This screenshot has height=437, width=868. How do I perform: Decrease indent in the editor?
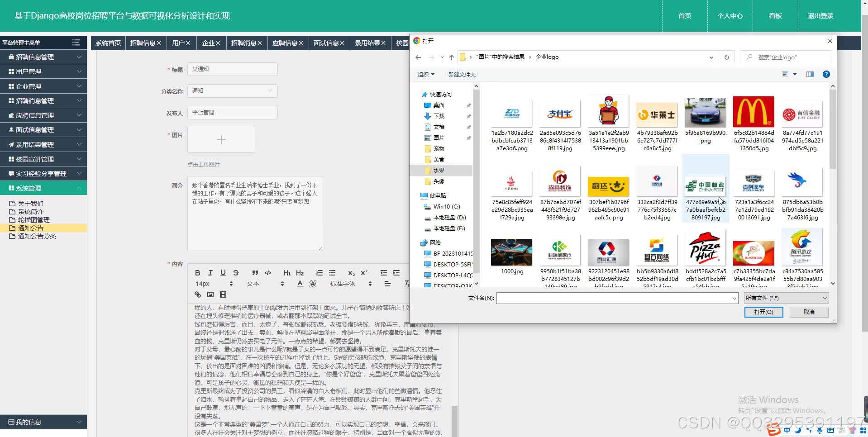pos(384,273)
